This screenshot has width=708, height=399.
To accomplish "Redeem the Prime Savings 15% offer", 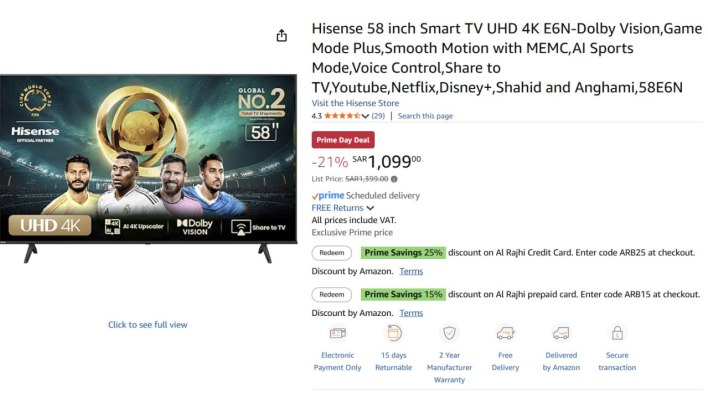I will click(331, 295).
